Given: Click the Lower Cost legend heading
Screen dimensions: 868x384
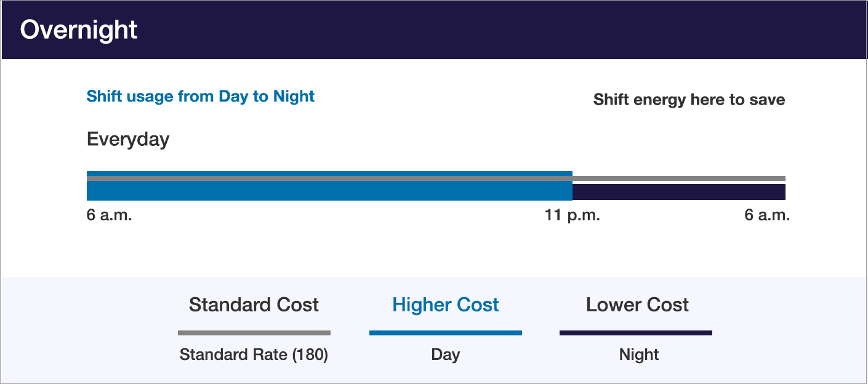Looking at the screenshot, I should coord(637,305).
